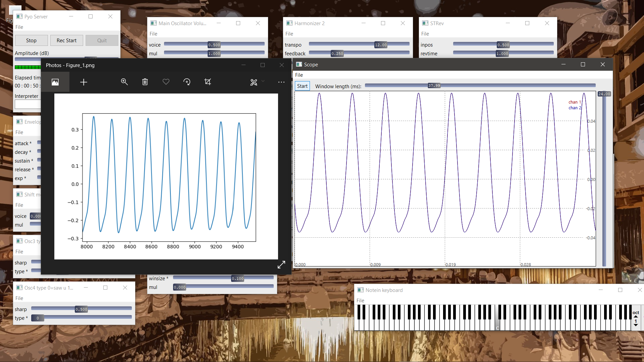Select the crop tool in Photos
Screen dimensions: 644x362
208,82
